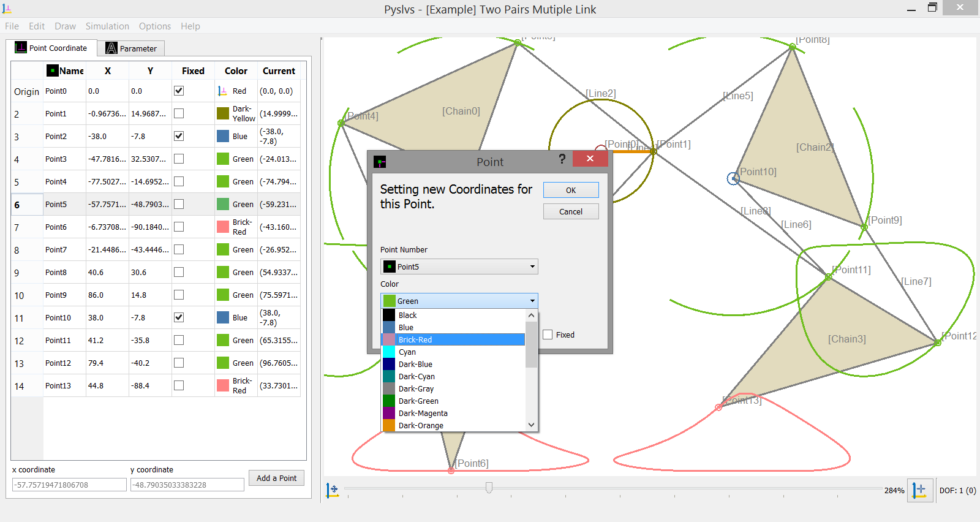Select Dark-Orange in color list

[453, 425]
